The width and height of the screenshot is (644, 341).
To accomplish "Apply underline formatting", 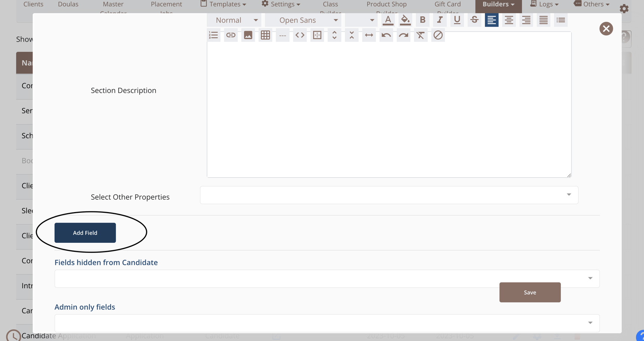I will point(457,20).
